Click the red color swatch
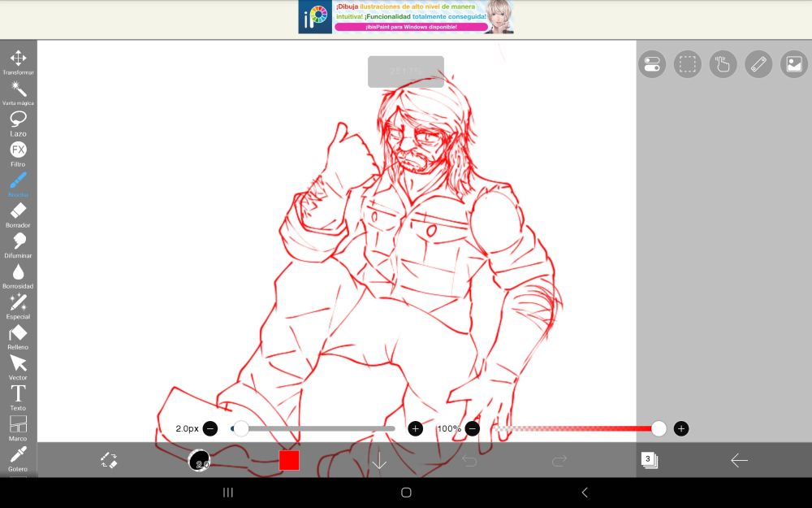The height and width of the screenshot is (508, 812). click(x=289, y=461)
